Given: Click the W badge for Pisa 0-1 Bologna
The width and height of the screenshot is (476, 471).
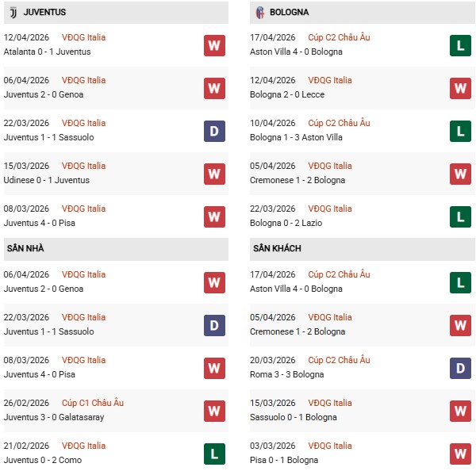Looking at the screenshot, I should [460, 454].
